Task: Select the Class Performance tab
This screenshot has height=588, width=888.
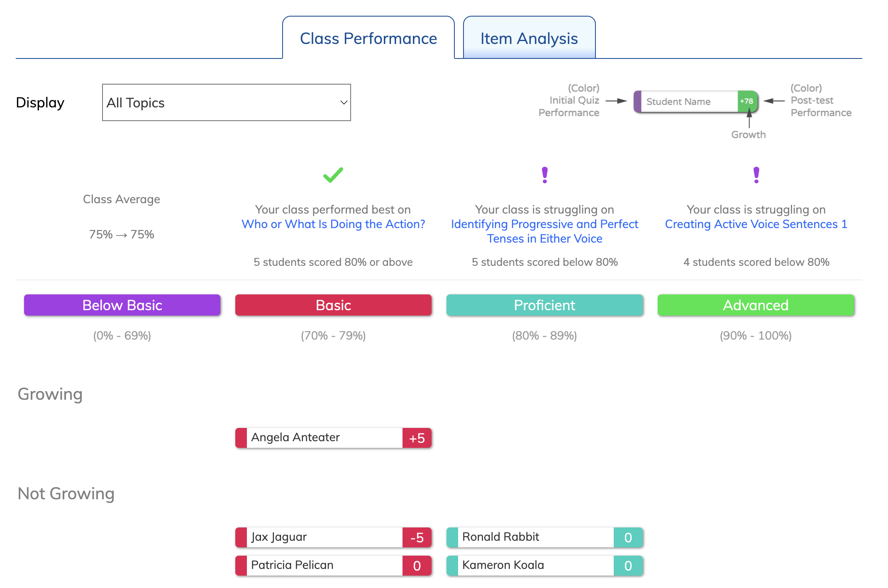Action: (368, 38)
